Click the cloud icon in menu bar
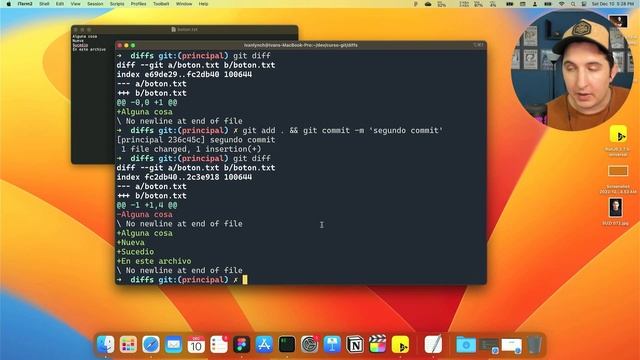Viewport: 640px width, 360px height. pos(428,4)
